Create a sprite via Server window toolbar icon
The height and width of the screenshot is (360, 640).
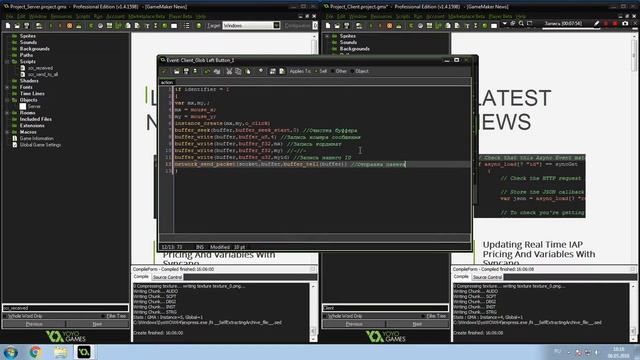[x=91, y=26]
